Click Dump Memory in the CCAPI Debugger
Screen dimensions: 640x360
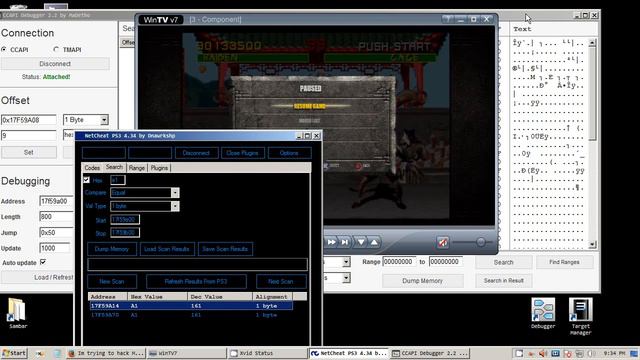coord(422,281)
